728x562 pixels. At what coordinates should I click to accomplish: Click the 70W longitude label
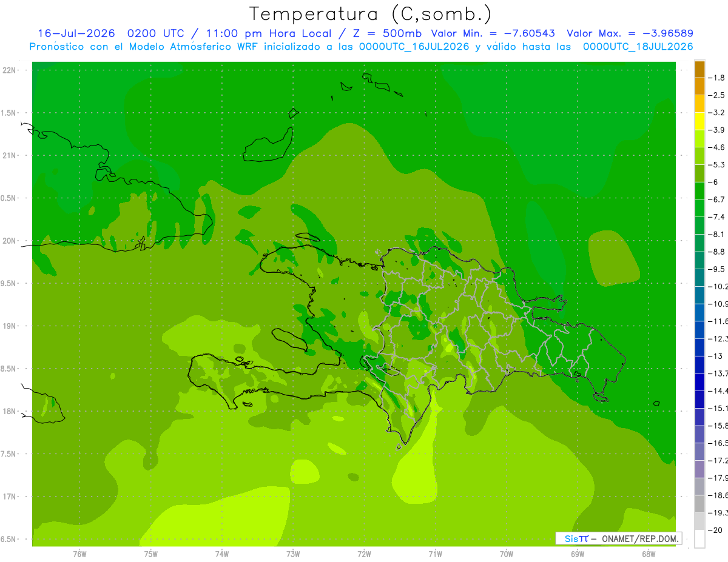pos(507,554)
